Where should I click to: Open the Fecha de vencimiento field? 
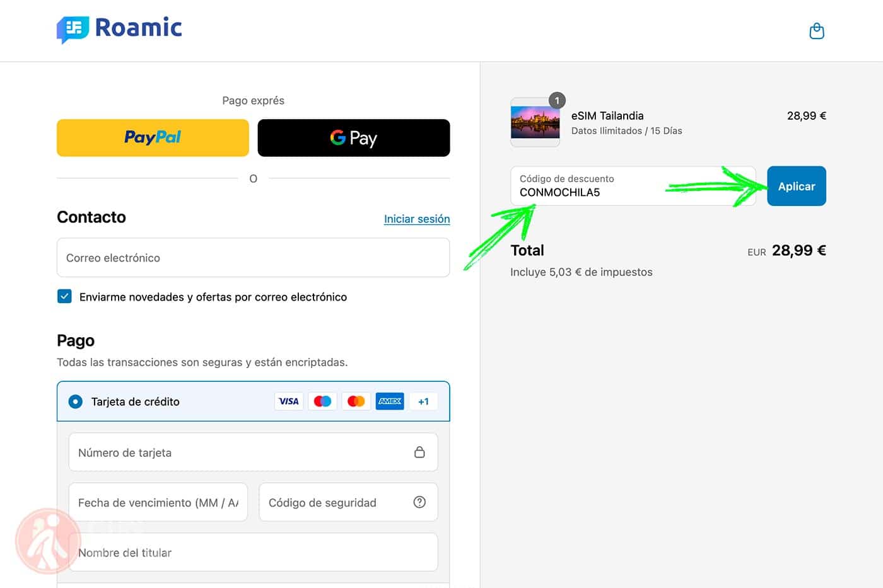[x=158, y=502]
